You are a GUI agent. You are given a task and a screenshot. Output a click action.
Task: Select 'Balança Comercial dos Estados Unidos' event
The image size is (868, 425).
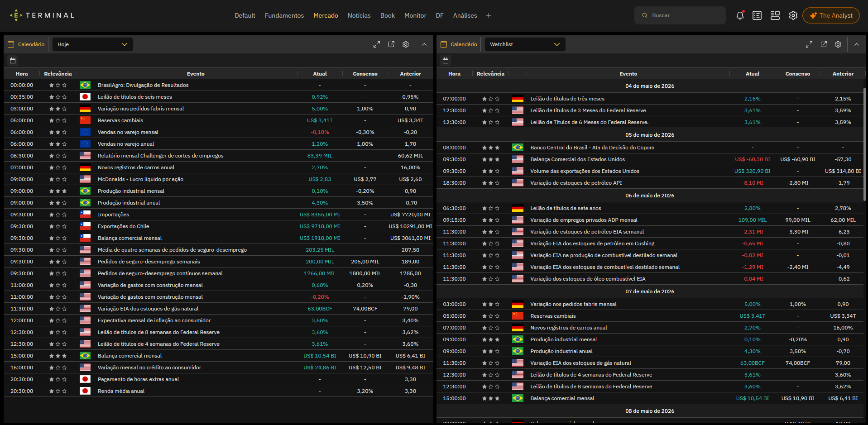pyautogui.click(x=577, y=159)
